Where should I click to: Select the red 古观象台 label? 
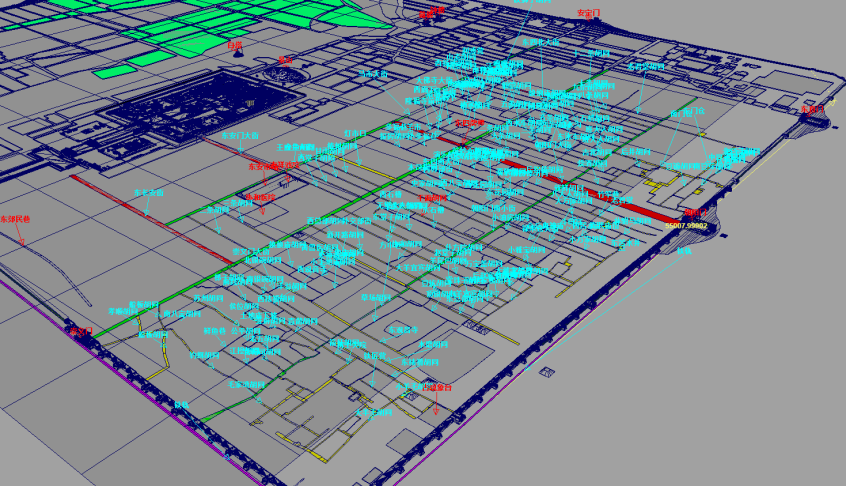click(436, 387)
